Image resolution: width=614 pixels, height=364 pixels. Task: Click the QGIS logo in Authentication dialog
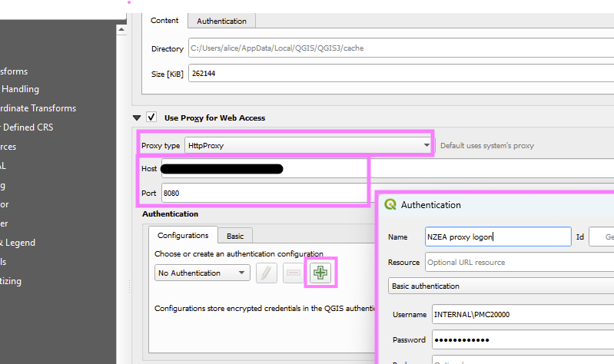pos(390,204)
